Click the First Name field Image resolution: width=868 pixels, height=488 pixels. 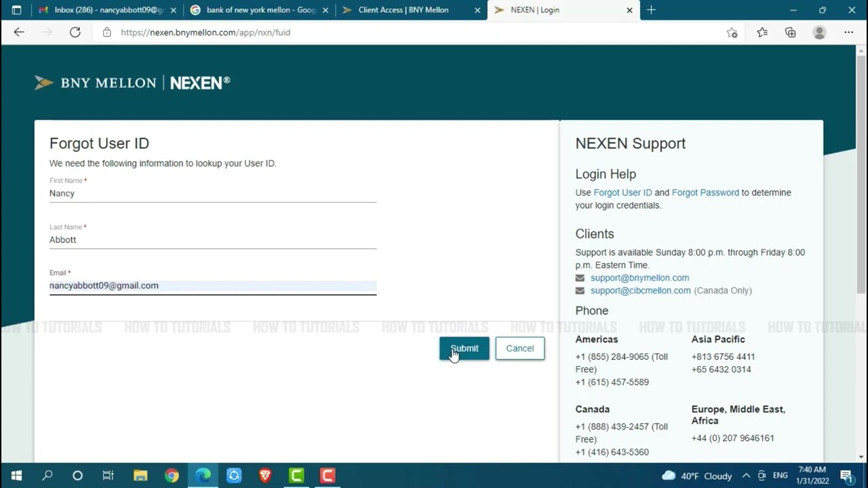213,193
